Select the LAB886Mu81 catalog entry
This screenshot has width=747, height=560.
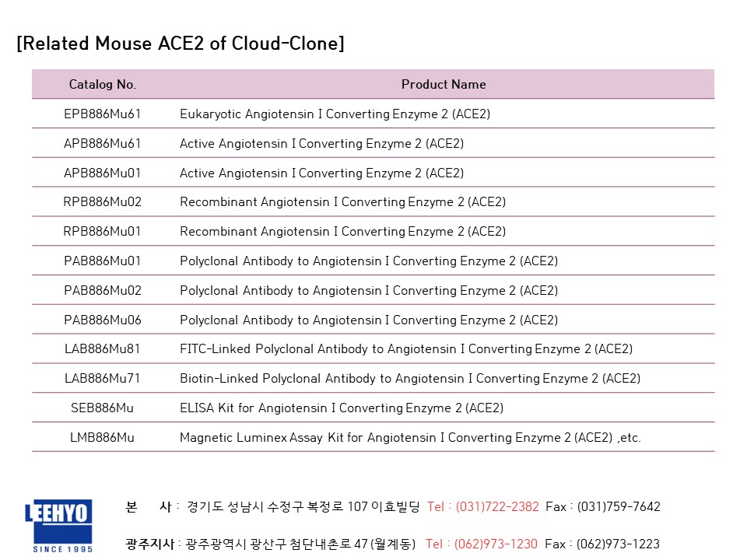pos(102,349)
